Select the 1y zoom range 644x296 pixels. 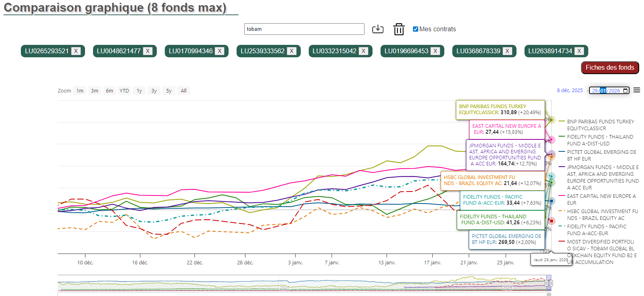139,91
